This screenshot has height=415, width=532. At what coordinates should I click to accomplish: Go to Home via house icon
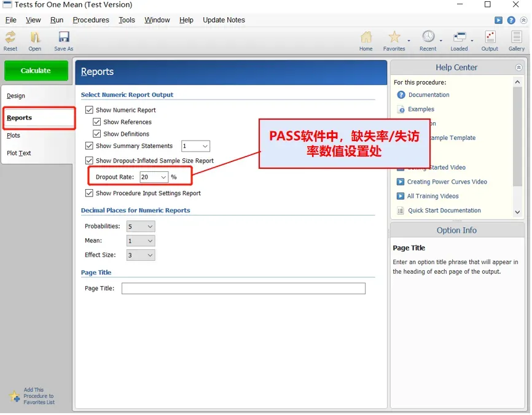coord(366,37)
